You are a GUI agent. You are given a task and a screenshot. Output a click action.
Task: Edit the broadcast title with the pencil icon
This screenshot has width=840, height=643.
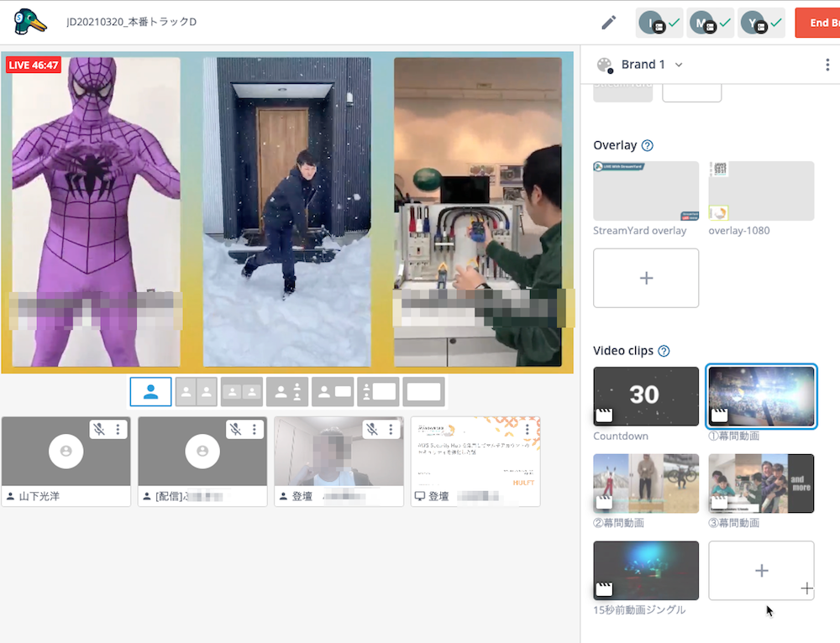pyautogui.click(x=608, y=23)
